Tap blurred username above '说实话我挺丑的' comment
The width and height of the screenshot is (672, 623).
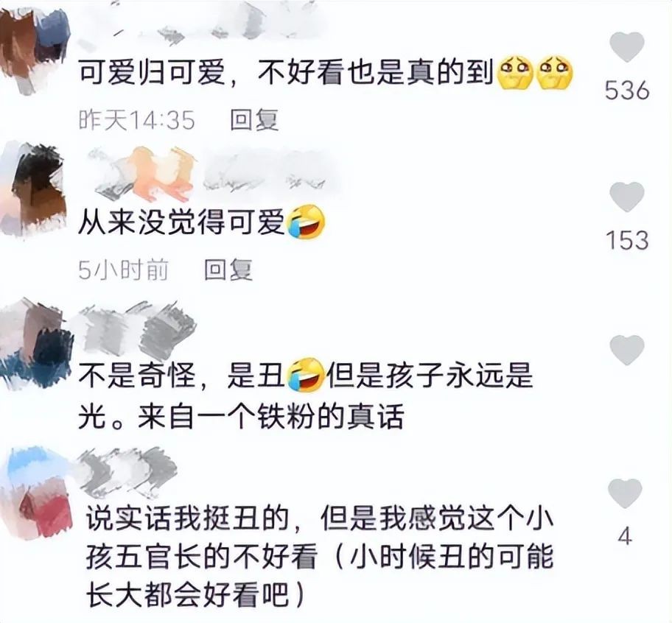pyautogui.click(x=127, y=471)
